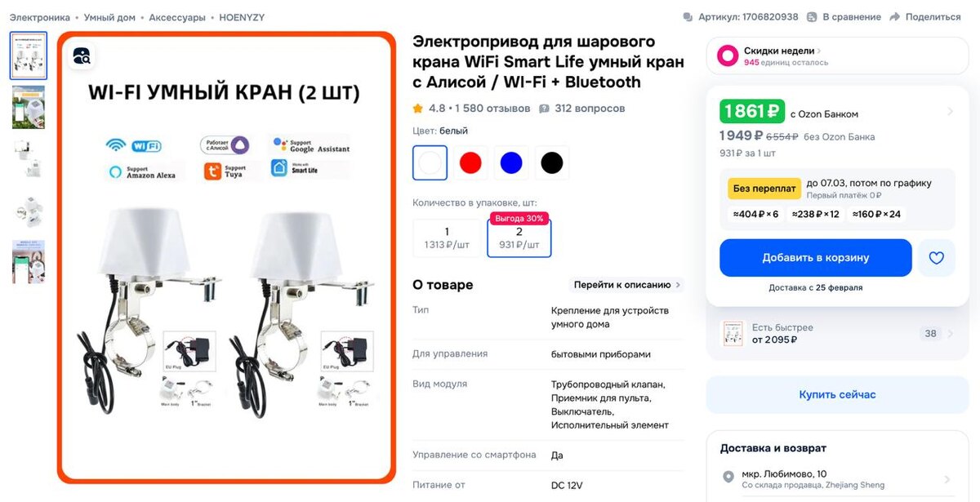Click the rating star icon
The height and width of the screenshot is (502, 980).
click(418, 109)
